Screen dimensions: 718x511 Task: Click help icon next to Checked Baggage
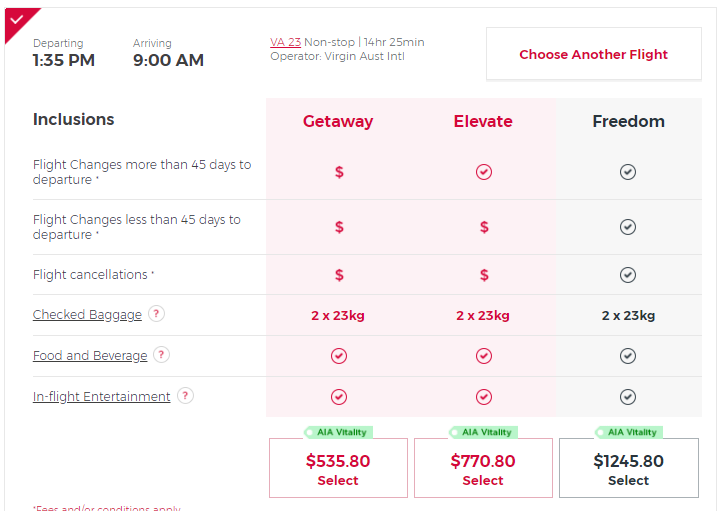tap(156, 314)
